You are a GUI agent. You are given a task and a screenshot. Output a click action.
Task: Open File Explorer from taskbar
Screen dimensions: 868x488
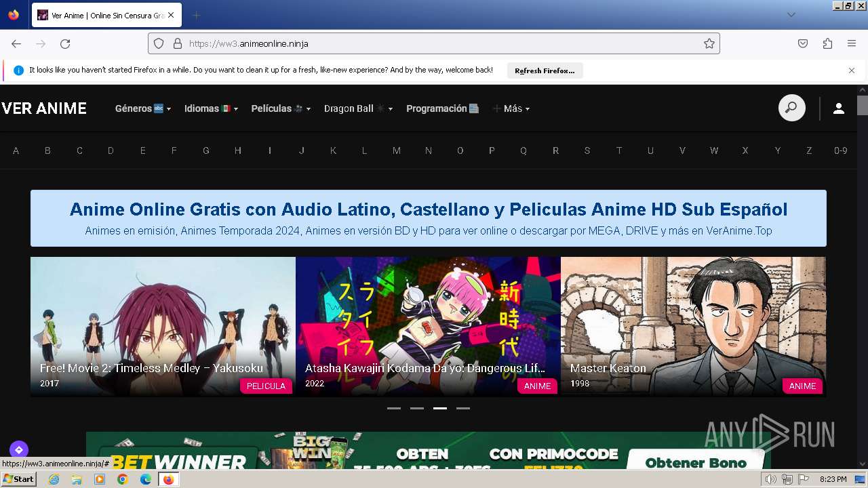77,479
